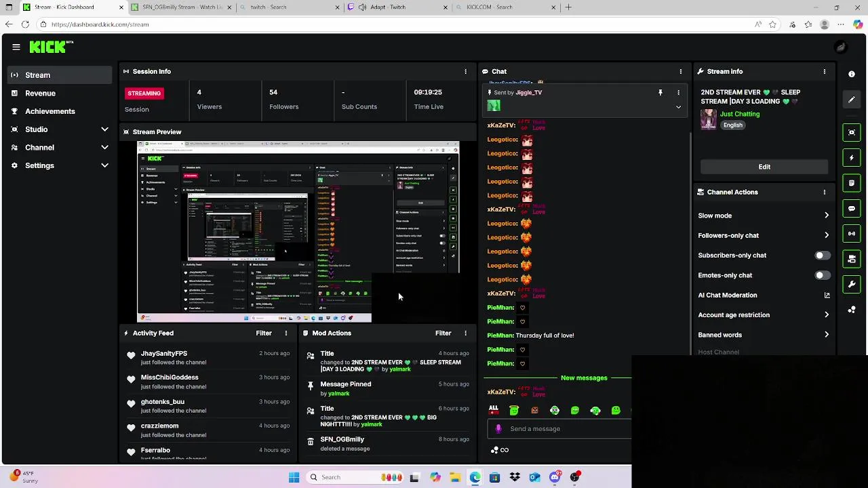Click the yalmark link in the Message Pinned entry
The width and height of the screenshot is (868, 488).
tap(338, 394)
